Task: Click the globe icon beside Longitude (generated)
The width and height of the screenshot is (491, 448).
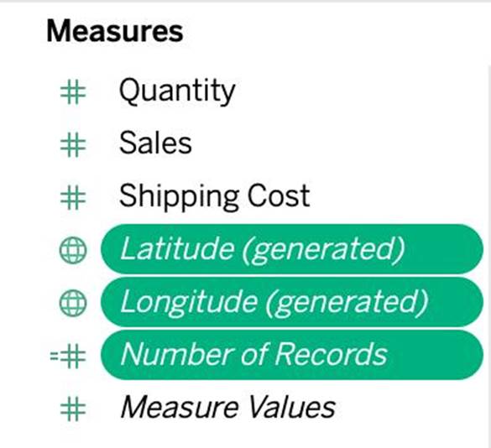Action: (x=73, y=302)
